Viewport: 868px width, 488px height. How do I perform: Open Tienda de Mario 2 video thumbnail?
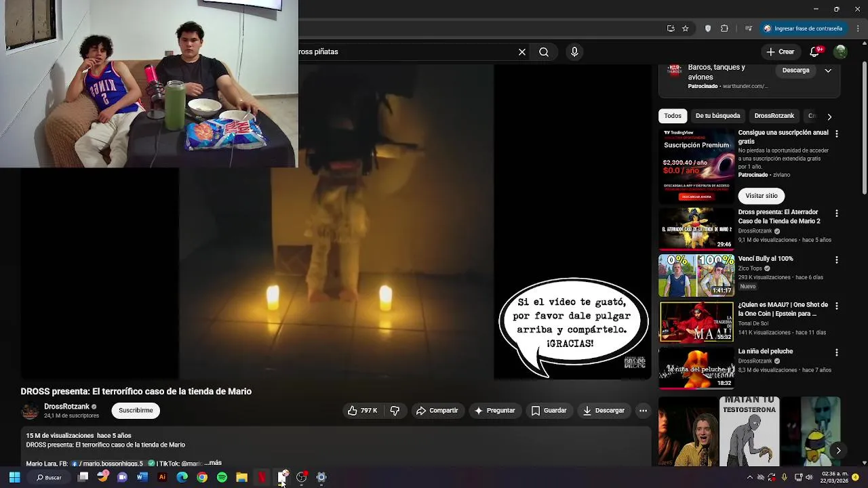click(x=696, y=229)
